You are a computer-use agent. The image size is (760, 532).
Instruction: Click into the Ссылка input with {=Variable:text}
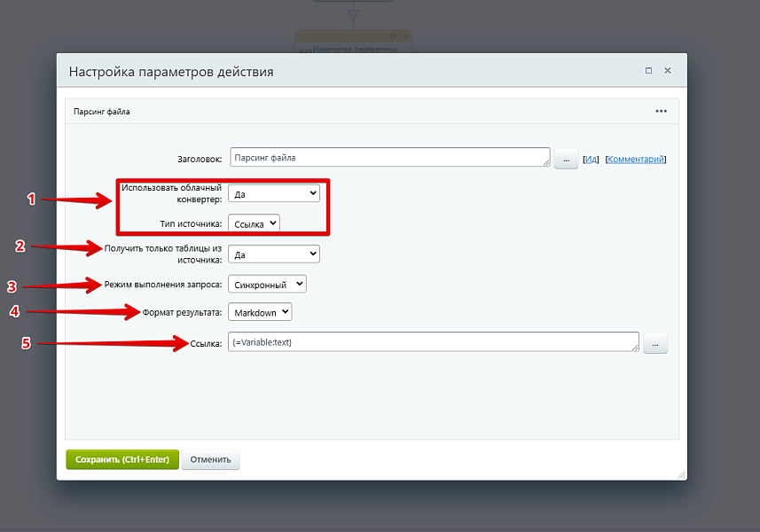point(433,342)
